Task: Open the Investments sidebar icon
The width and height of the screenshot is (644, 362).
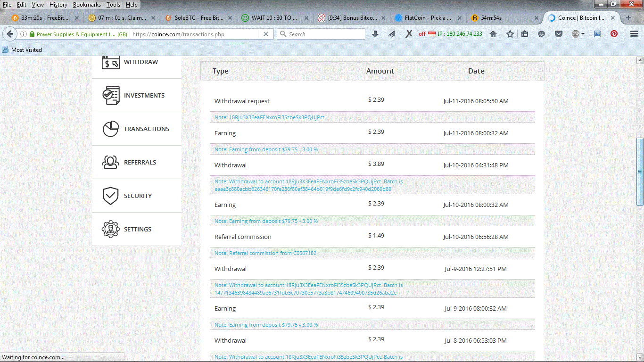Action: coord(111,95)
